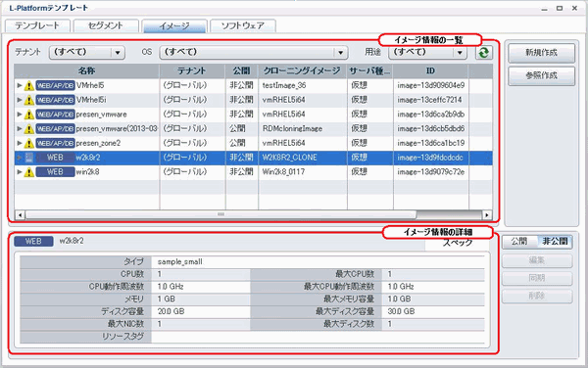Click the 同期 button
The image size is (588, 368).
(x=537, y=278)
